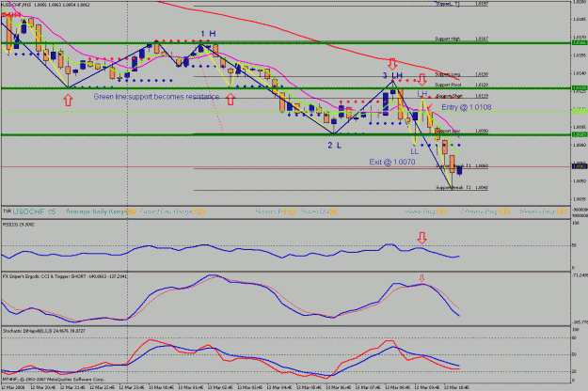This screenshot has height=391, width=588.
Task: Click the MetaQuotes Software Corp. copyright text
Action: pyautogui.click(x=55, y=380)
